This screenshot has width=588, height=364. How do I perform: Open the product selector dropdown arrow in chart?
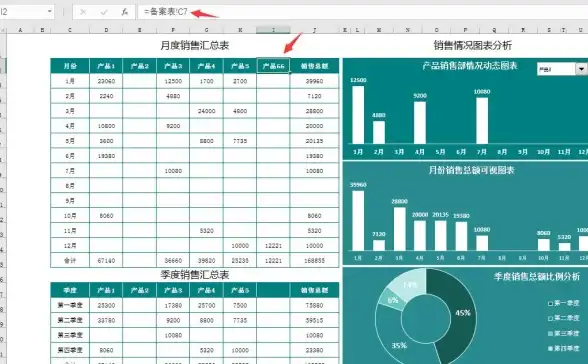click(581, 69)
